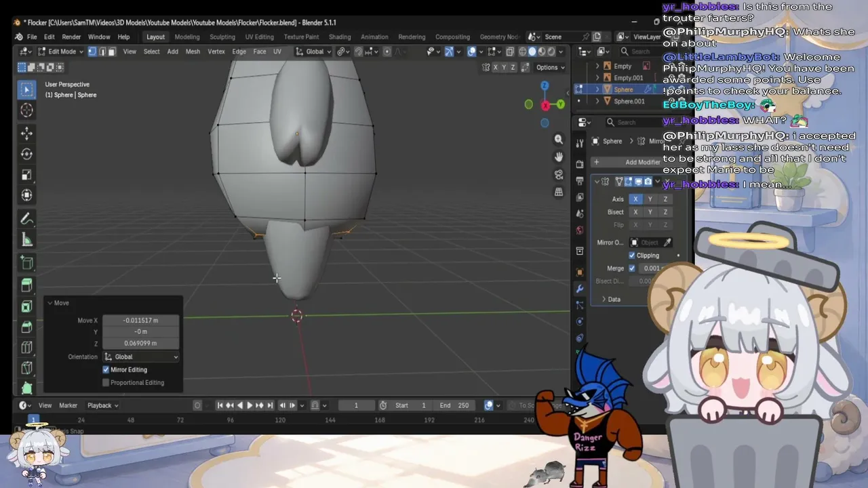Screen dimensions: 868x488
Task: Click the Merge distance 0.001 field
Action: click(651, 268)
